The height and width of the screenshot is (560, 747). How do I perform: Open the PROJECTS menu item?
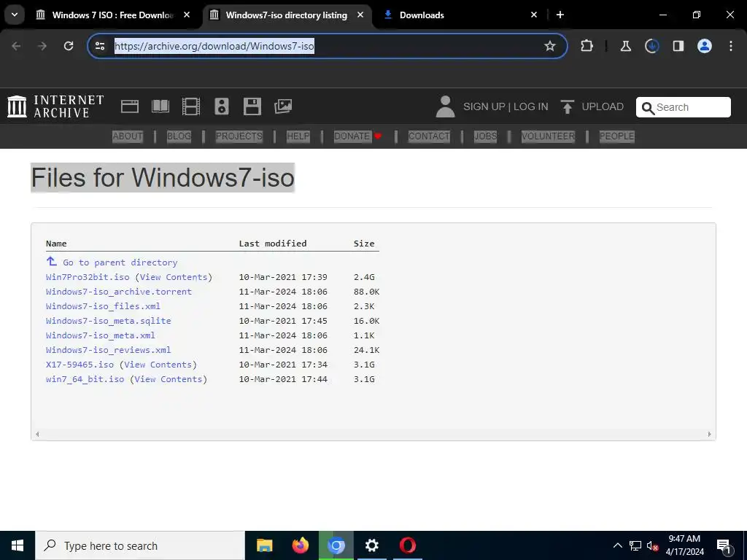[239, 136]
